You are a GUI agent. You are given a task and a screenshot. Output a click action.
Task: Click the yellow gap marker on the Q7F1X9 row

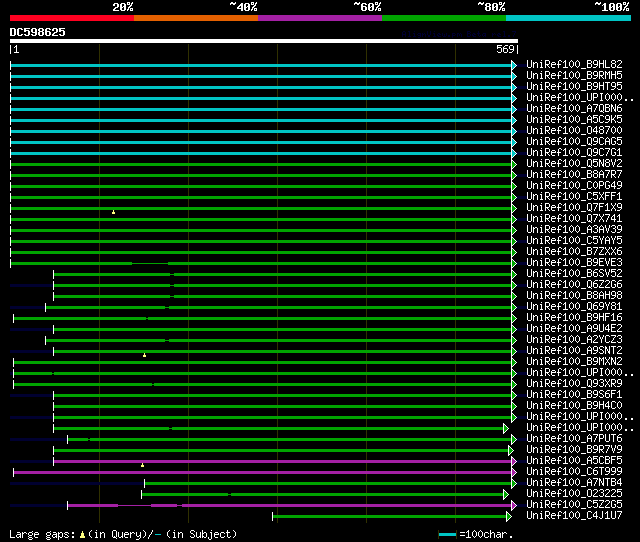click(x=114, y=212)
